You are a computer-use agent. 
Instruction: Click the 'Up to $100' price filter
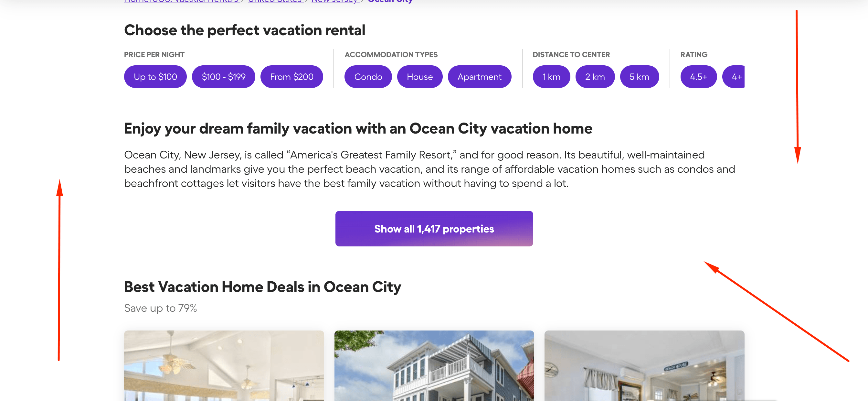click(x=155, y=76)
